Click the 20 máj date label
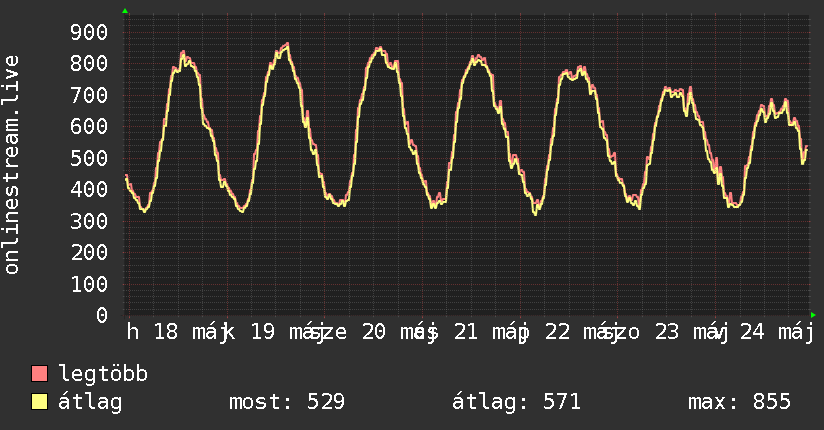The width and height of the screenshot is (824, 430). pyautogui.click(x=399, y=333)
